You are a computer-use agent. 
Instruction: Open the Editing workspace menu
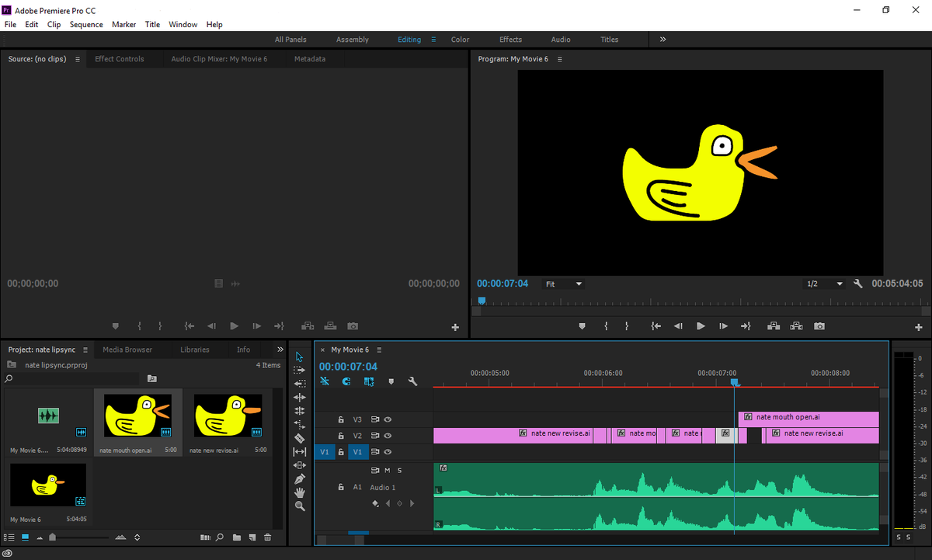433,40
